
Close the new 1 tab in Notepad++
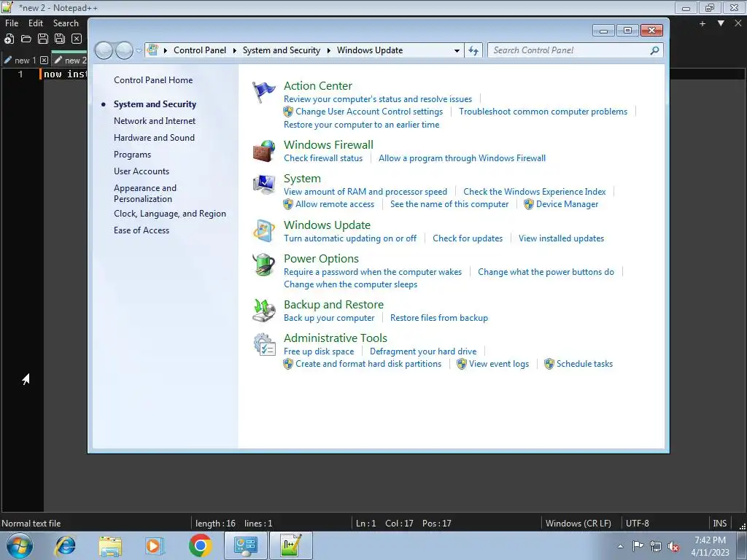44,60
